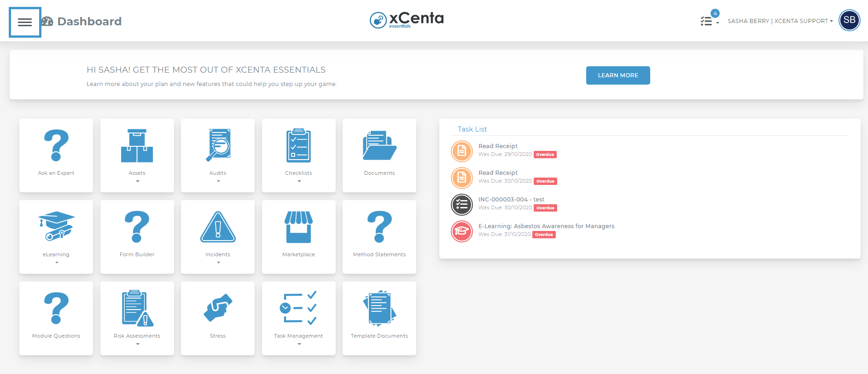
Task: Expand the Incidents tile dropdown arrow
Action: pyautogui.click(x=218, y=263)
